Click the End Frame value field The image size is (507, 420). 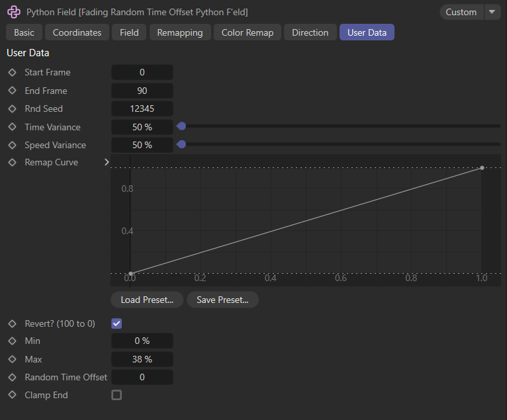142,91
